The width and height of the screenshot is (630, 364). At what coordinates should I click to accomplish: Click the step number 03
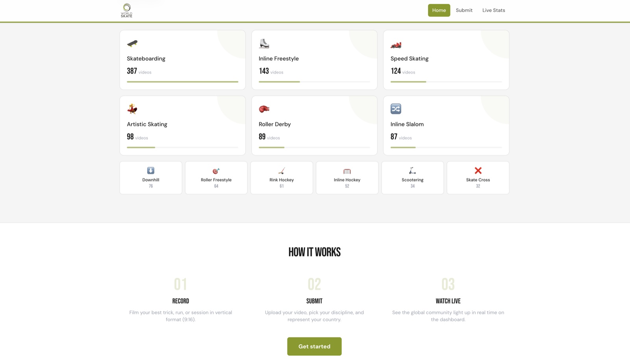click(448, 284)
